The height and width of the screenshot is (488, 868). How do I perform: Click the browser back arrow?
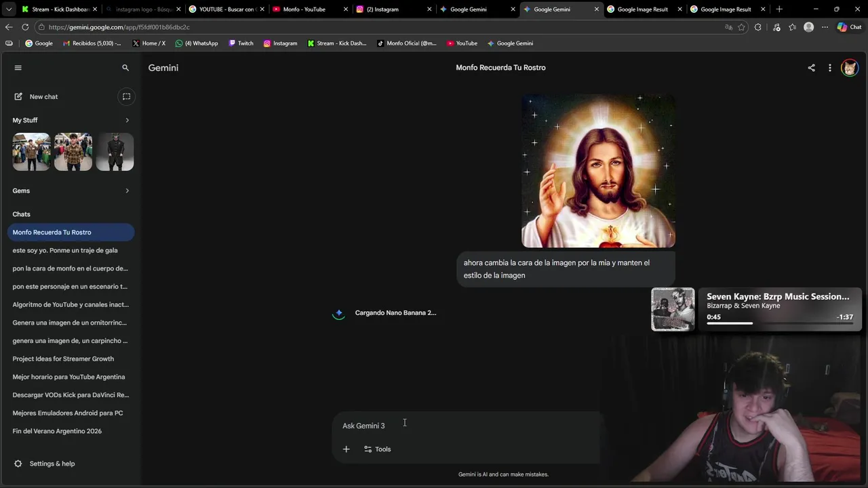pyautogui.click(x=9, y=27)
